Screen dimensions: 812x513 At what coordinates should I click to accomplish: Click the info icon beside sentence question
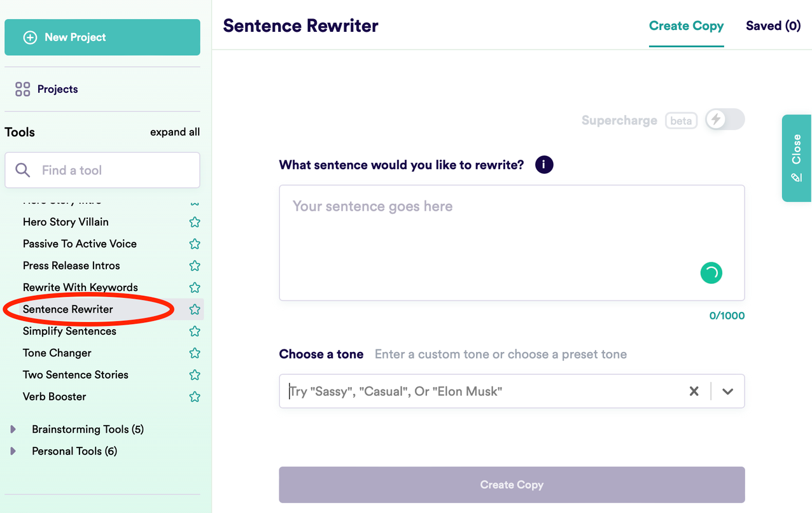pos(544,165)
